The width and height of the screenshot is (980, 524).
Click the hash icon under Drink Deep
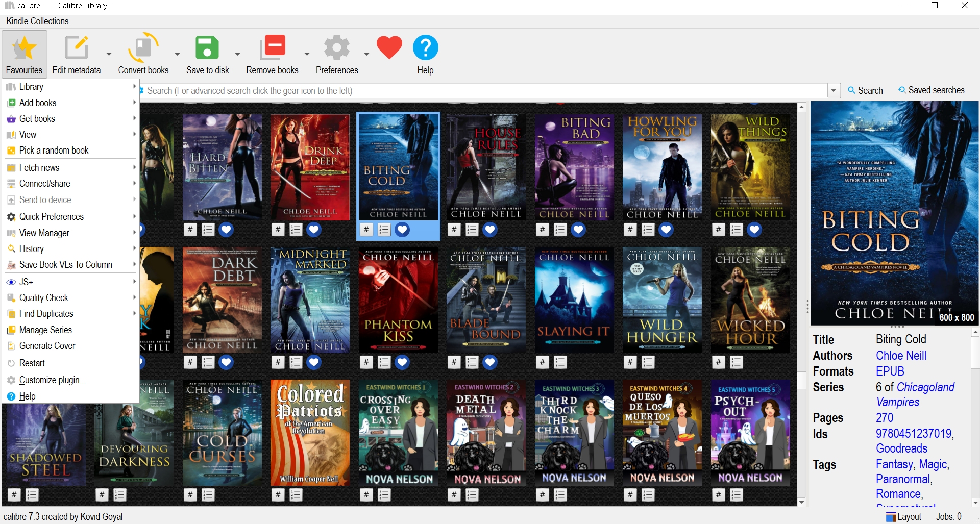[x=278, y=230]
